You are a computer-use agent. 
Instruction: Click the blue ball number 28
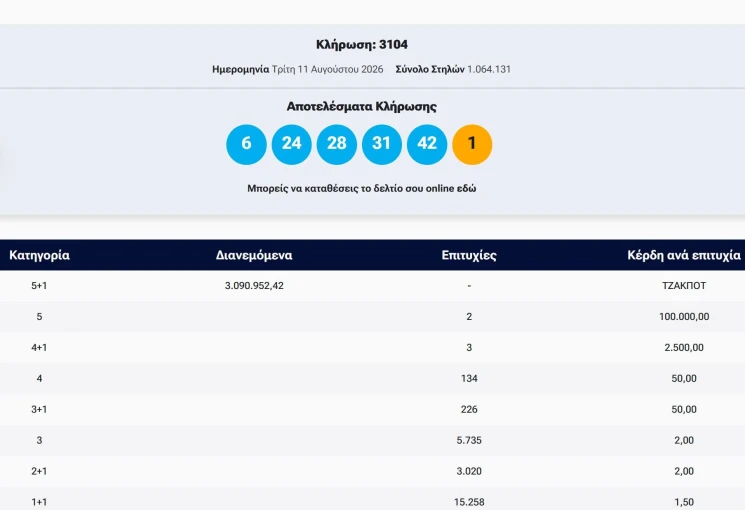point(336,144)
